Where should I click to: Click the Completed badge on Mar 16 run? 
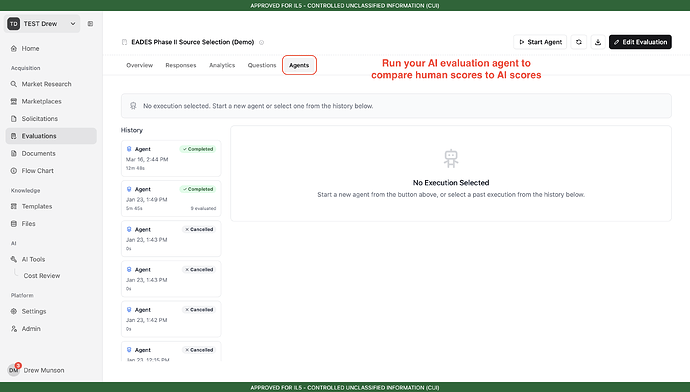coord(198,149)
